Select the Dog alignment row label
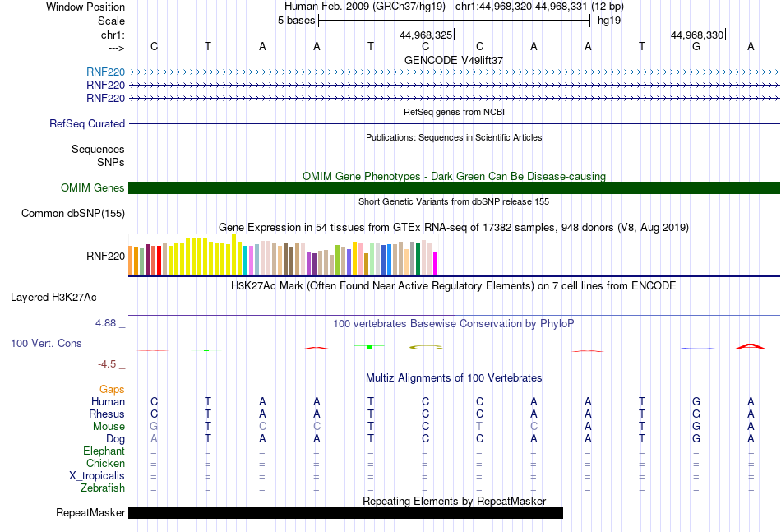Viewport: 781px width, 532px height. coord(116,439)
